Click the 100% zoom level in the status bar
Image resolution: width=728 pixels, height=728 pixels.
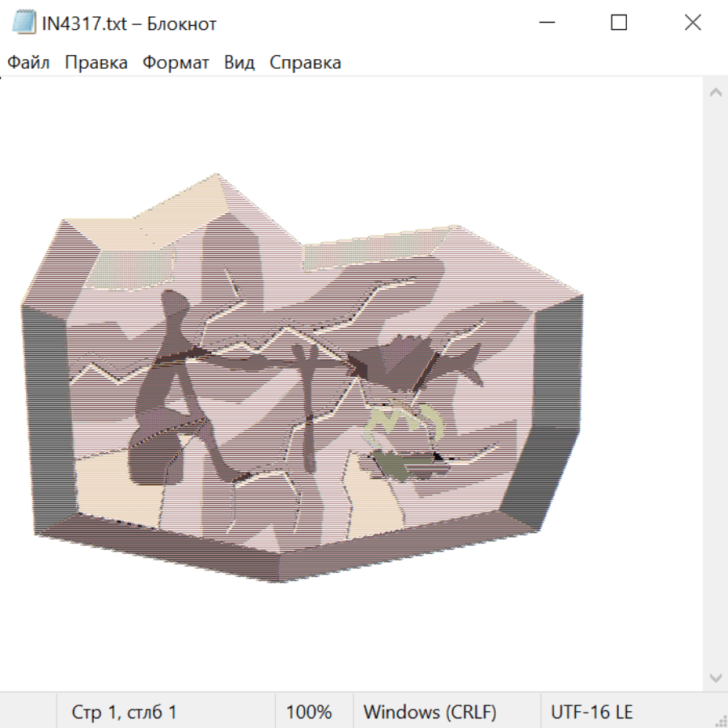click(x=309, y=712)
